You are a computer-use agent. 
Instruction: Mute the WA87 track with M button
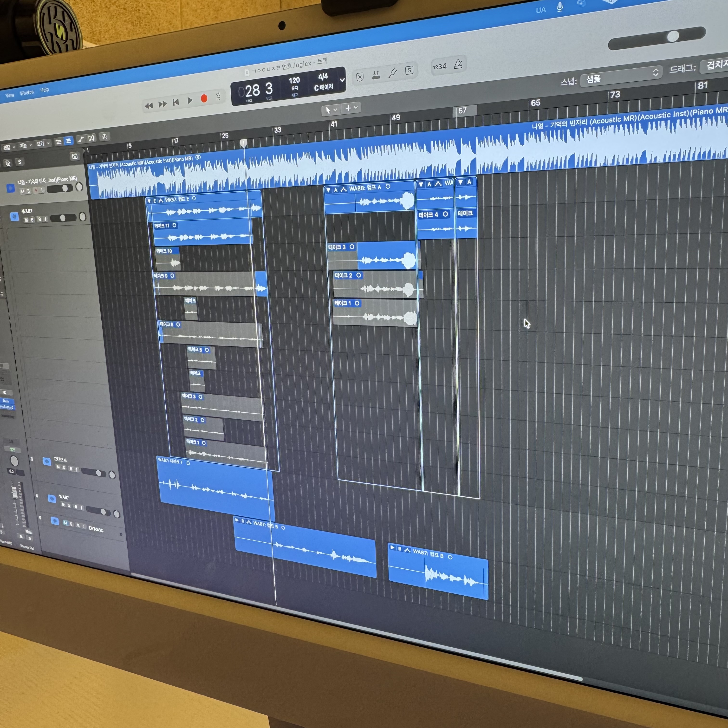click(x=26, y=220)
